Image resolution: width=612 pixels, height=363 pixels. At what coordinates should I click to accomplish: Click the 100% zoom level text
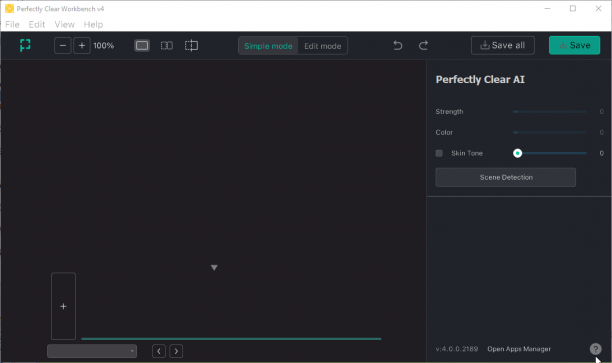[x=103, y=46]
